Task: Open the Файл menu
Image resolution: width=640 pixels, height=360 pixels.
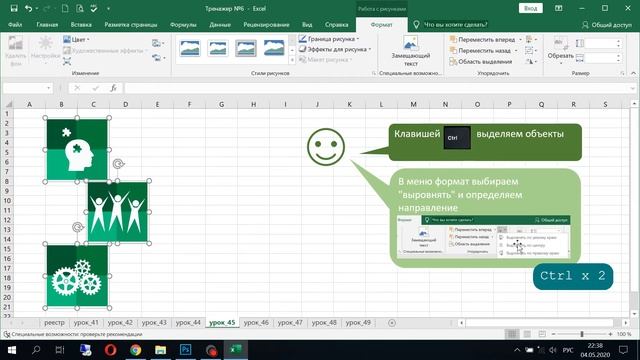Action: [15, 24]
